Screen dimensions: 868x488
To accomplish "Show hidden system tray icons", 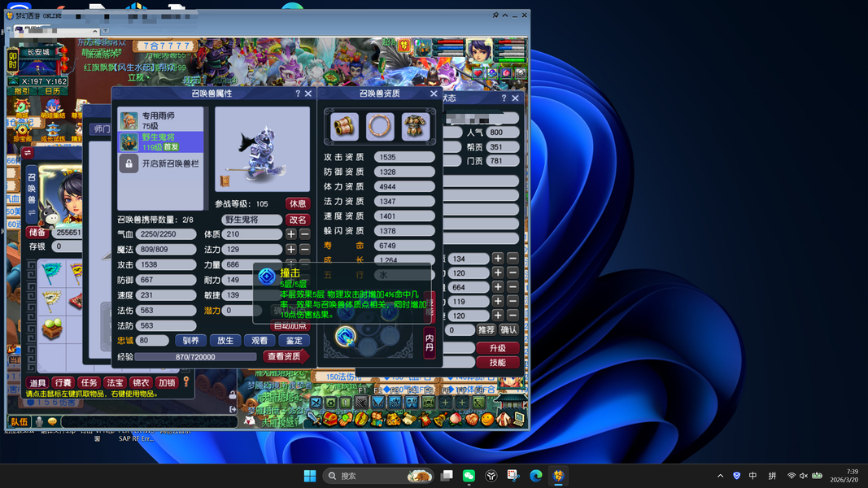I will point(720,476).
